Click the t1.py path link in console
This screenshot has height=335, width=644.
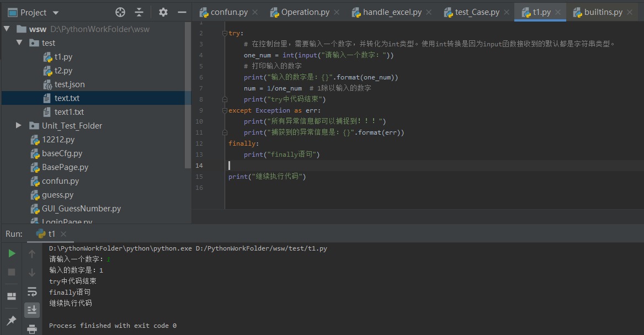(x=261, y=248)
